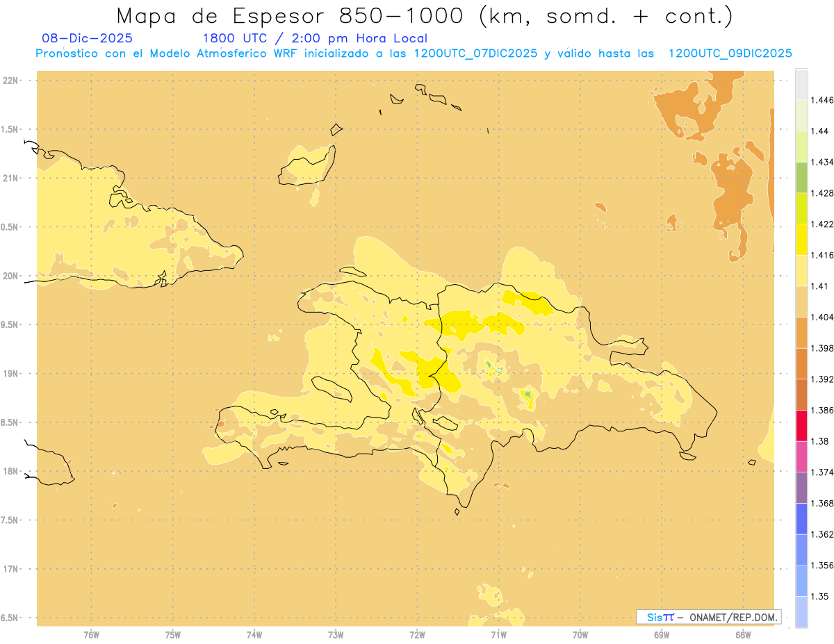
Task: Click the latitude label "20N"
Action: (x=10, y=276)
